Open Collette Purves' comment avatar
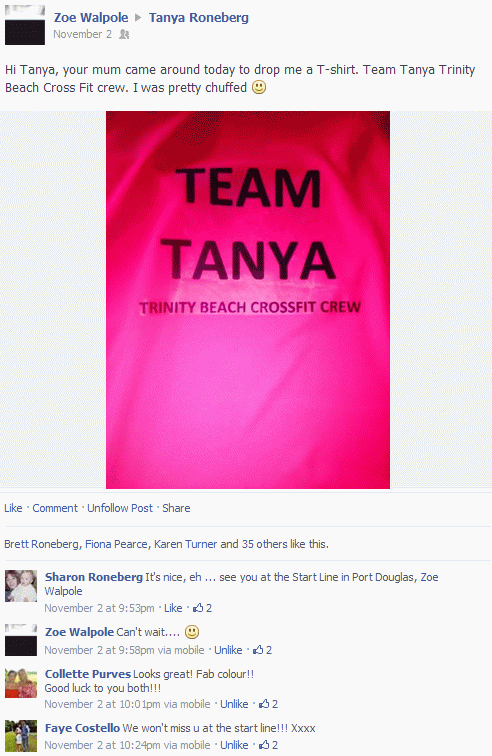 (21, 683)
